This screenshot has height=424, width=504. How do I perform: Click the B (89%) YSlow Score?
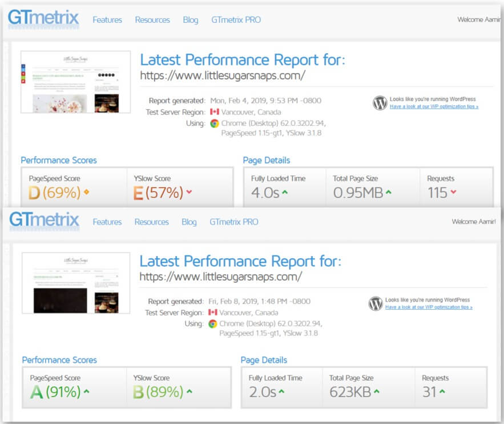pyautogui.click(x=158, y=392)
